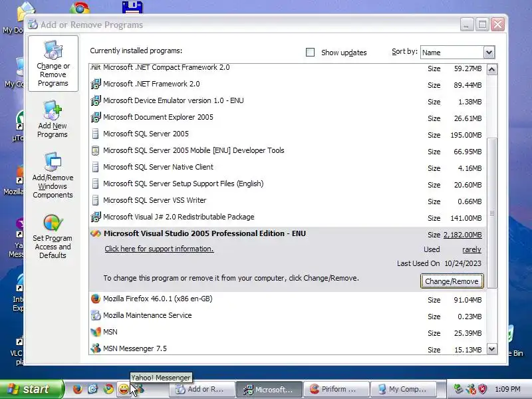
Task: Click the Mozilla Firefox 46.0.1 icon
Action: [96, 299]
